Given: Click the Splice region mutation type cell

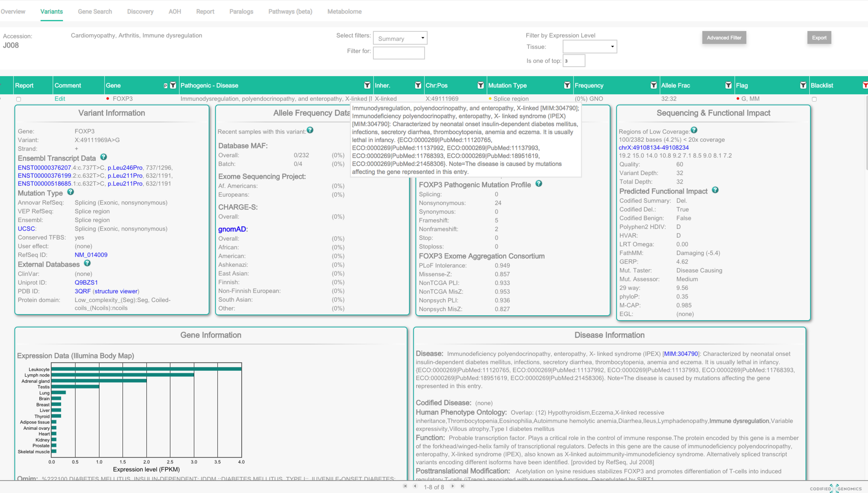Looking at the screenshot, I should point(511,99).
